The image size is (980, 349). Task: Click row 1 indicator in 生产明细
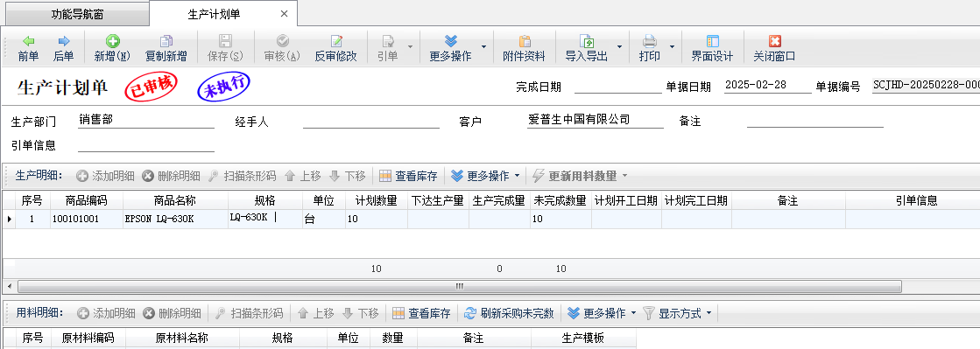coord(9,220)
